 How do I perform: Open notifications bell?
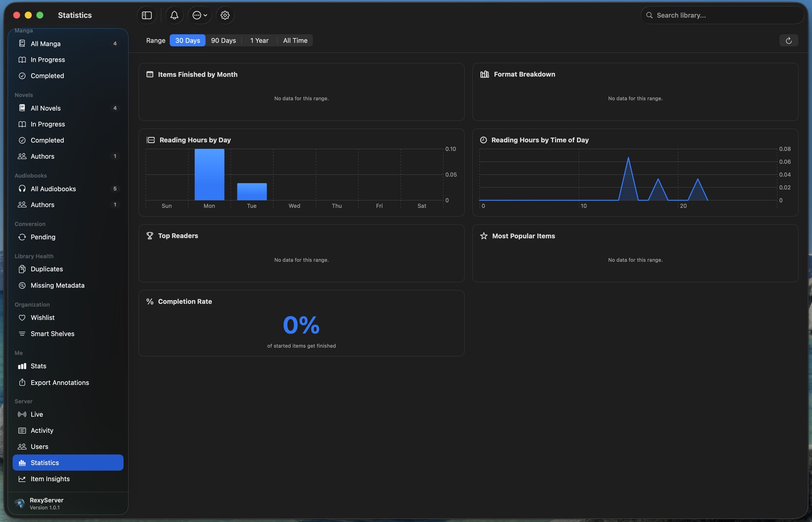174,15
